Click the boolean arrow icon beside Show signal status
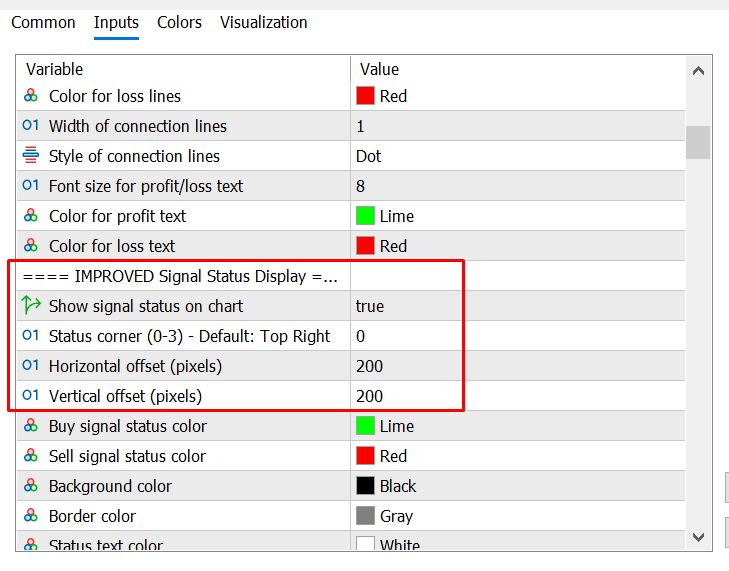The width and height of the screenshot is (729, 571). pos(31,305)
